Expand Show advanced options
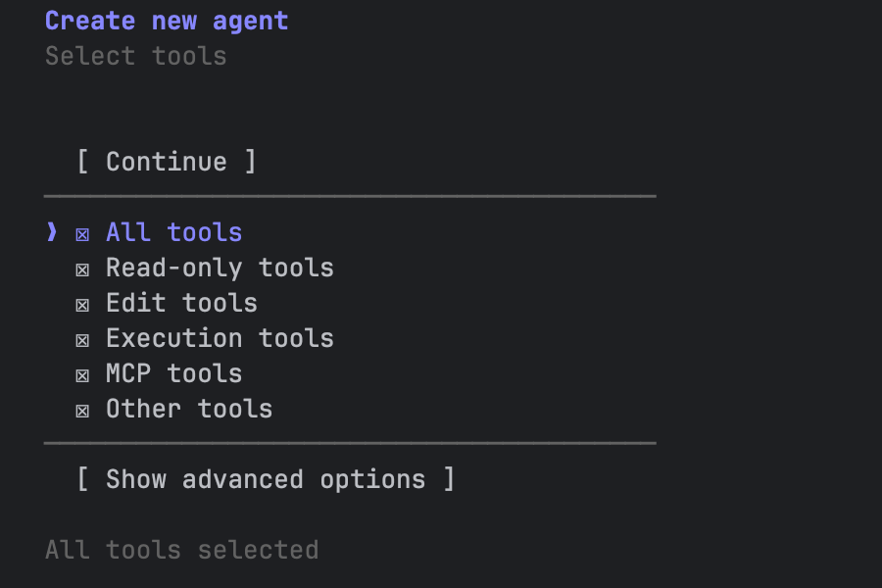This screenshot has width=882, height=588. (266, 479)
